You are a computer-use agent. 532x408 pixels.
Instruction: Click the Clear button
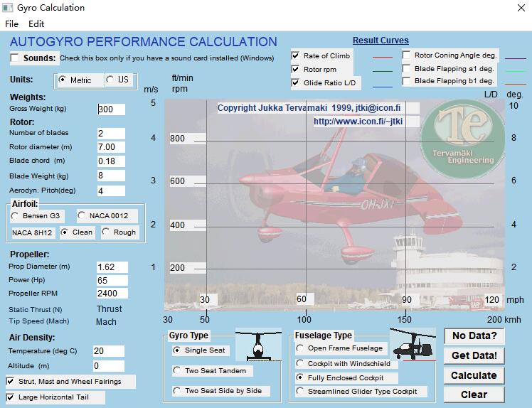click(x=474, y=394)
